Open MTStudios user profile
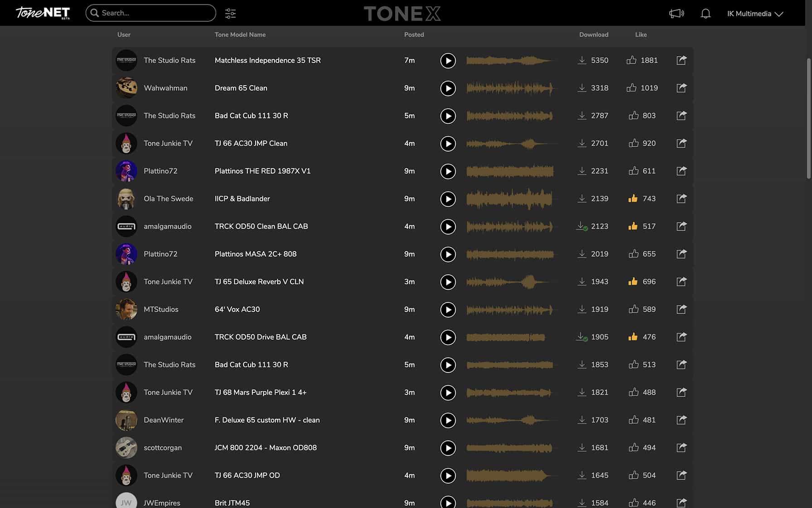Image resolution: width=812 pixels, height=508 pixels. point(161,309)
